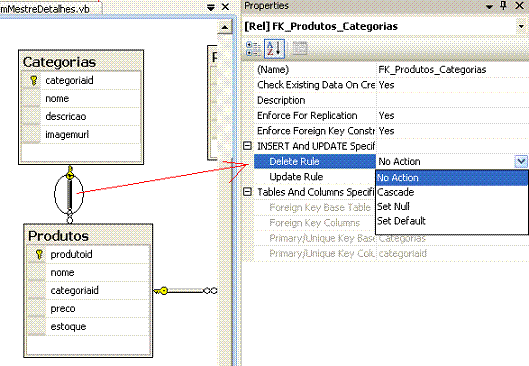Close the diagram document tab
The image size is (529, 366).
pos(225,7)
